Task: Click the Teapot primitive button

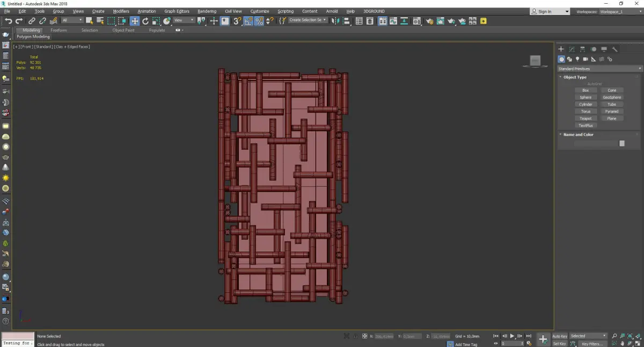Action: coord(586,119)
